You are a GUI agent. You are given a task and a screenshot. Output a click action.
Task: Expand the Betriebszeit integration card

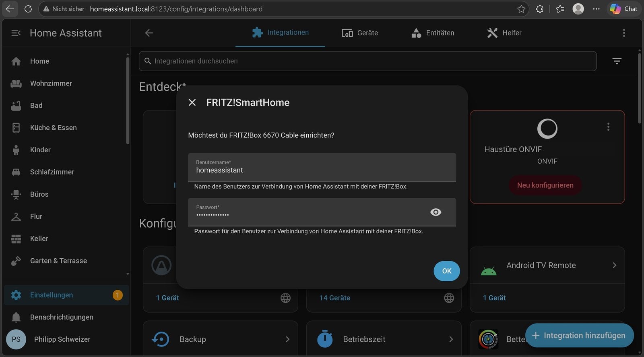[384, 339]
